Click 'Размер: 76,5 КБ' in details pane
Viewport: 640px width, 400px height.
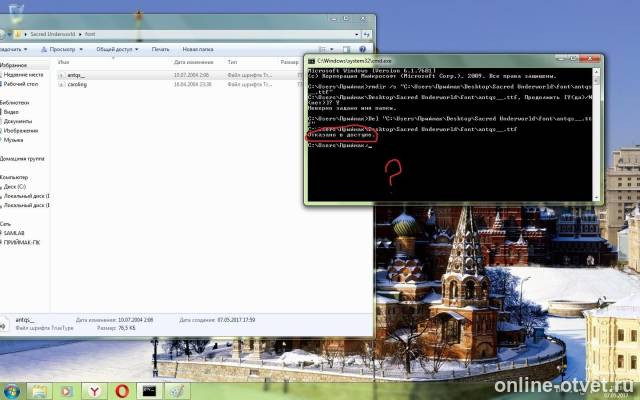click(x=116, y=328)
